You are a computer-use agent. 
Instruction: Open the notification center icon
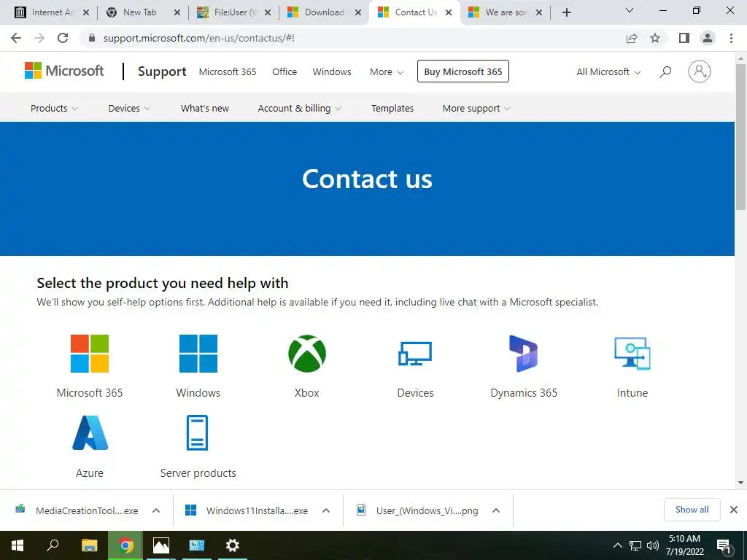[724, 546]
